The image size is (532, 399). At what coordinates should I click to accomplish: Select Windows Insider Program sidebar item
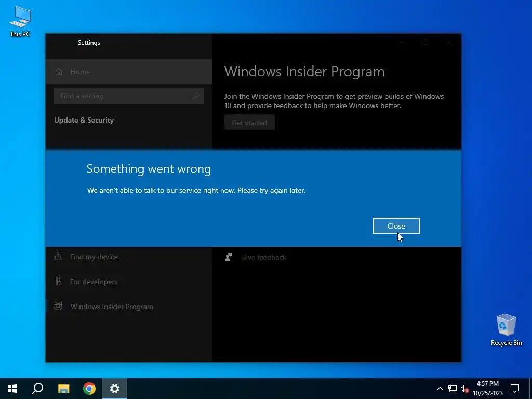tap(129, 307)
